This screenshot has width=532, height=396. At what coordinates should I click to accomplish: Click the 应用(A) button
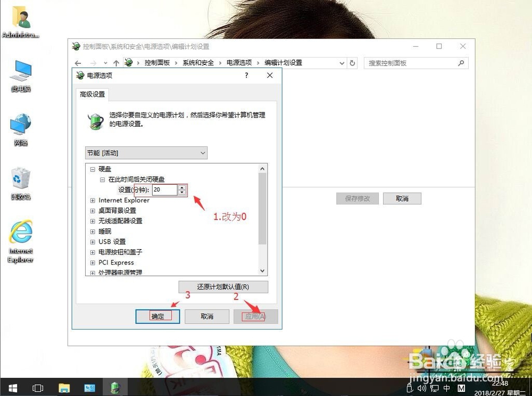pos(255,316)
